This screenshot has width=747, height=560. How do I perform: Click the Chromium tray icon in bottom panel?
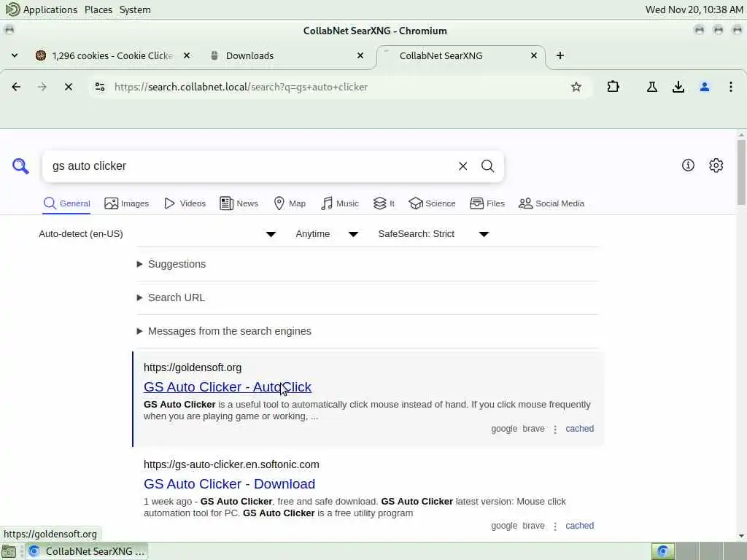[x=662, y=551]
